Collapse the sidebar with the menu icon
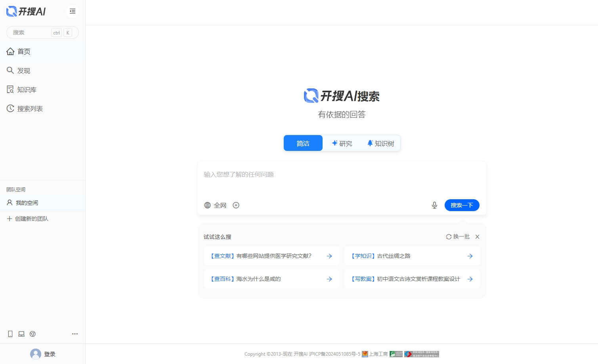The height and width of the screenshot is (364, 598). (73, 11)
